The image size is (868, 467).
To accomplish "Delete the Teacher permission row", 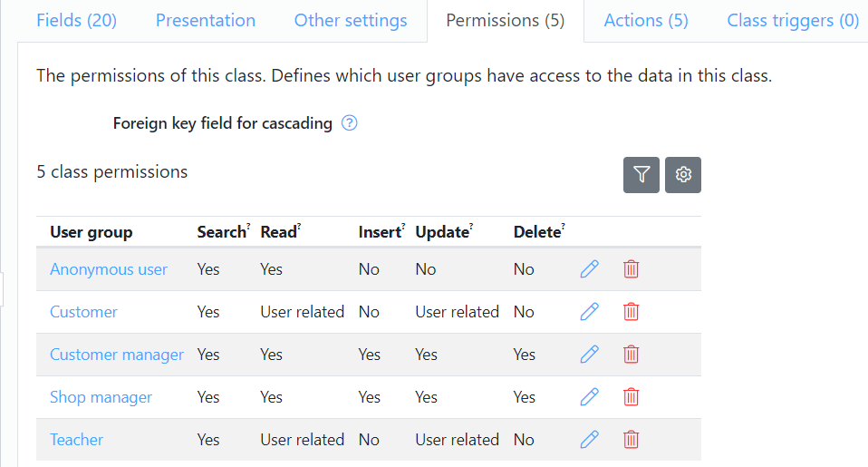I will click(632, 440).
